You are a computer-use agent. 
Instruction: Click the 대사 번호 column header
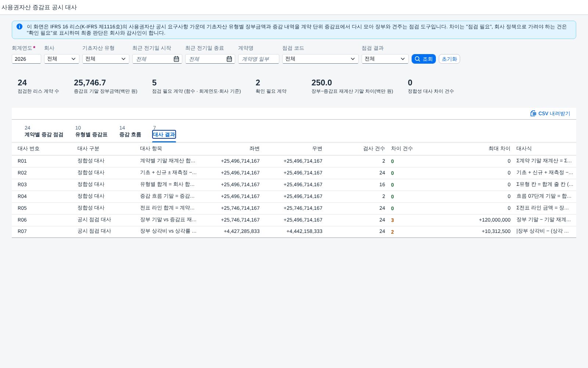[x=29, y=148]
